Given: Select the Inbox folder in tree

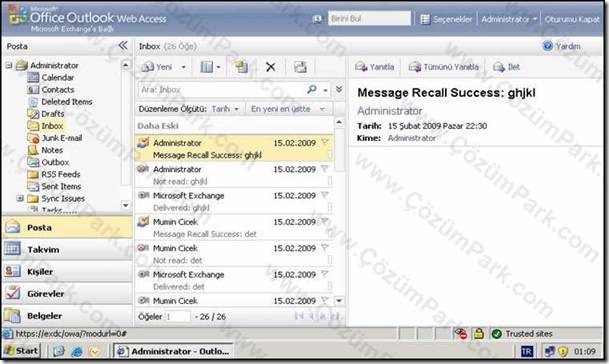Looking at the screenshot, I should pyautogui.click(x=52, y=126).
